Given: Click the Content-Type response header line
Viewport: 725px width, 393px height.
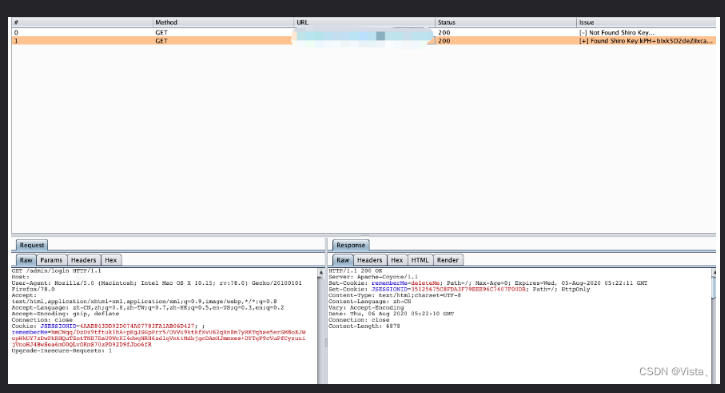Looking at the screenshot, I should point(395,295).
